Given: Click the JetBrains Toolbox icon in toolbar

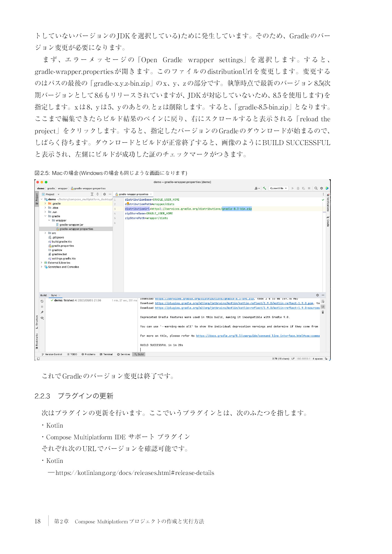Looking at the screenshot, I should [327, 188].
